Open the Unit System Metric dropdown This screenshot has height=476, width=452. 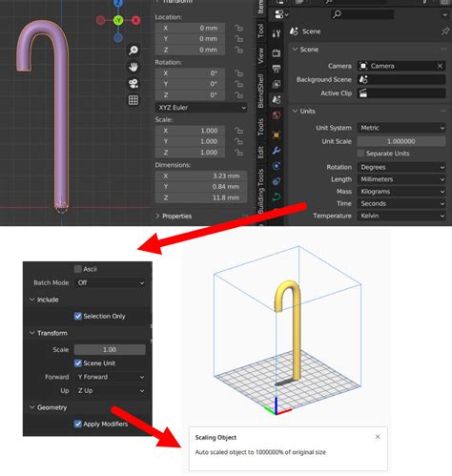pyautogui.click(x=401, y=128)
